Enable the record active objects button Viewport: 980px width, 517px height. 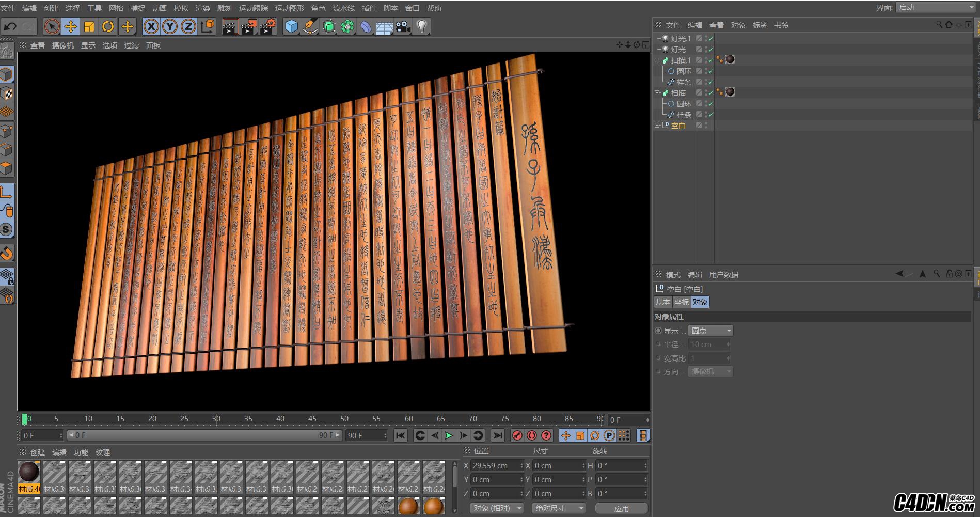point(517,435)
